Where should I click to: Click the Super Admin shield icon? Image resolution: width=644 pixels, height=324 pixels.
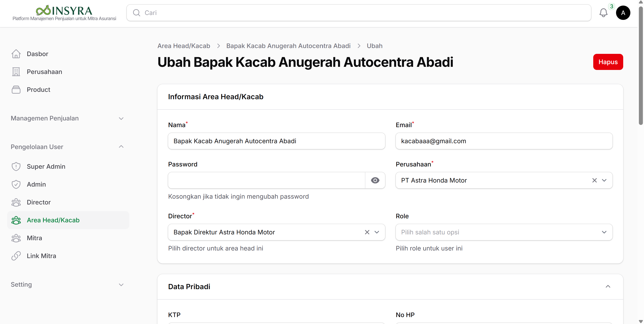point(16,166)
